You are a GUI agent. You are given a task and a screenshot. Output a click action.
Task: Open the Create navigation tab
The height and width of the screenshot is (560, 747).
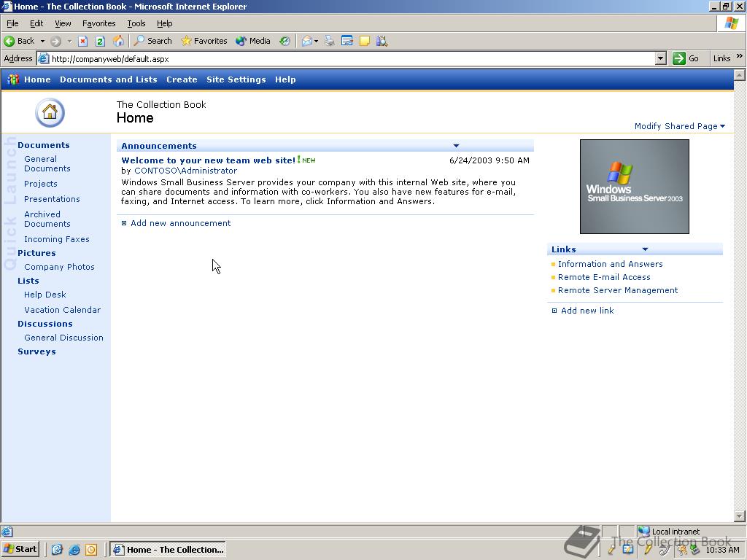[x=182, y=79]
